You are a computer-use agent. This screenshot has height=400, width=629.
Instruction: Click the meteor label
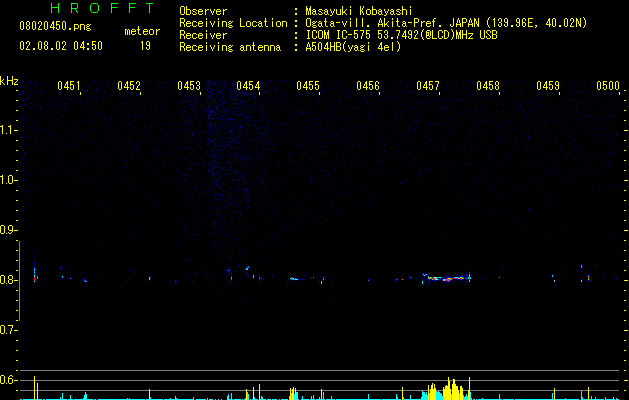click(142, 31)
